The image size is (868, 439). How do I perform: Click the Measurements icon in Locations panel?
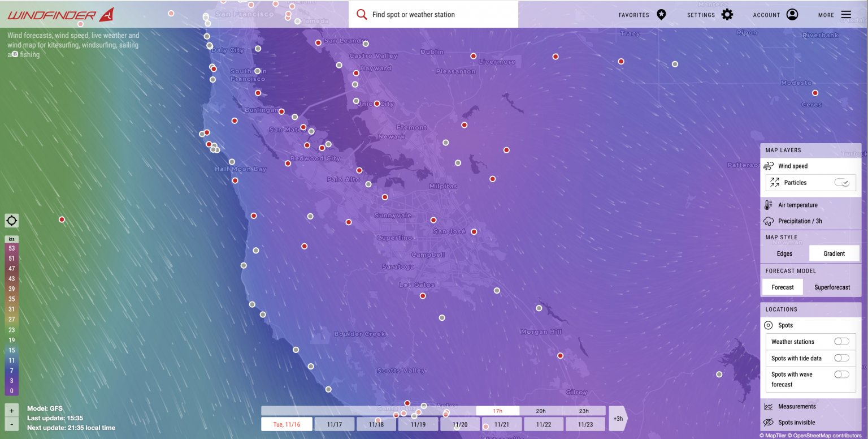point(769,406)
